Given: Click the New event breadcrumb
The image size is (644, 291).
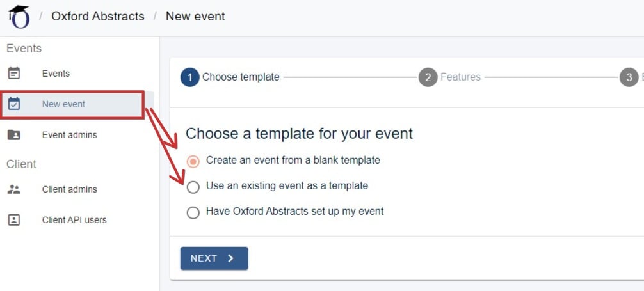Looking at the screenshot, I should 195,17.
